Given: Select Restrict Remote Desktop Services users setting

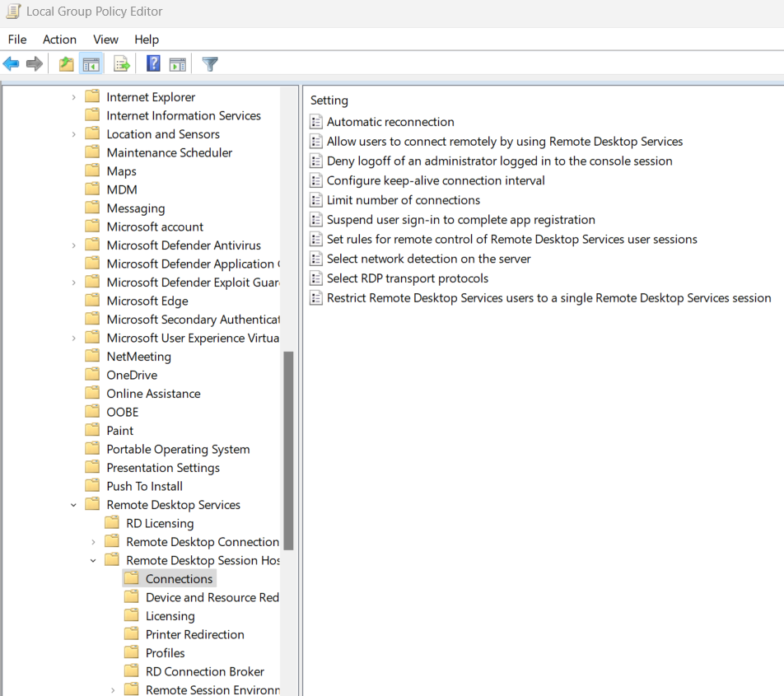Looking at the screenshot, I should coord(549,298).
